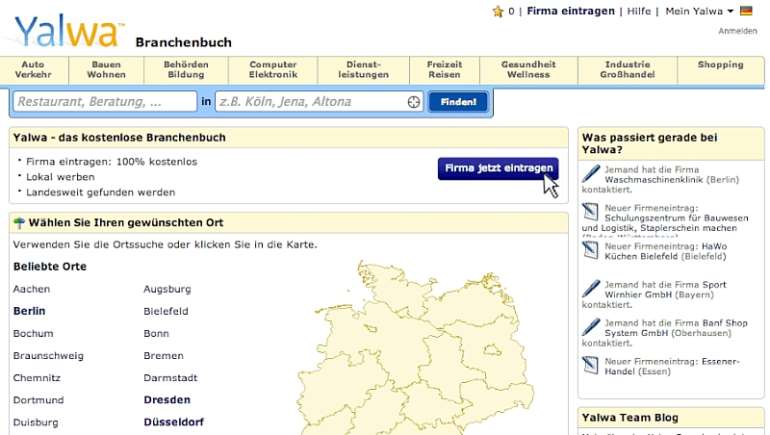Click the Finden! search button
Image resolution: width=770 pixels, height=435 pixels.
458,102
